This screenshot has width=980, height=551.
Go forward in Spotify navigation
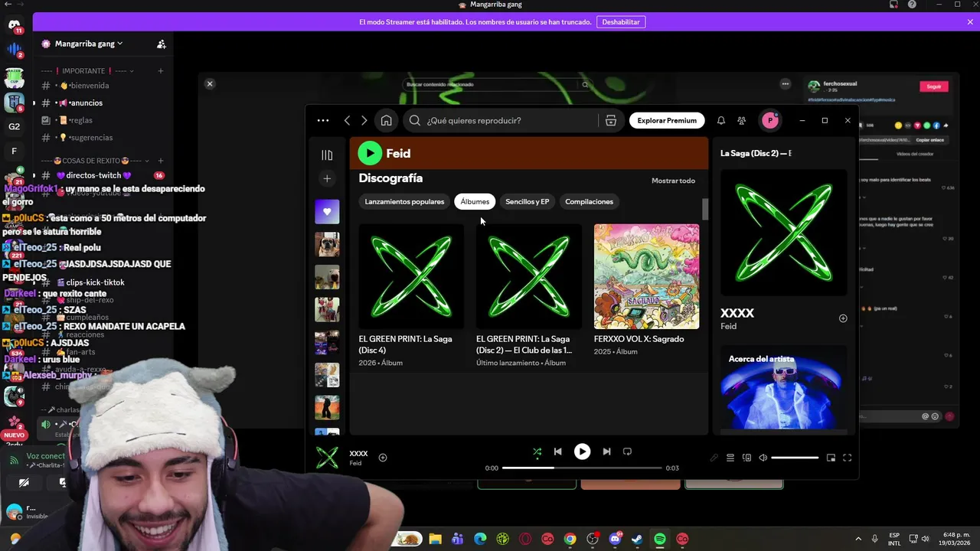point(364,120)
